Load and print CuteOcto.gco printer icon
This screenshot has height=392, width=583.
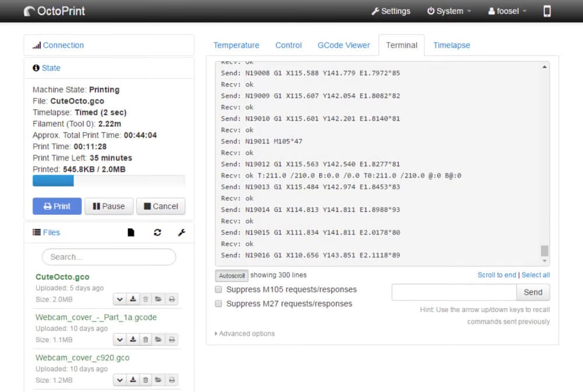(172, 299)
